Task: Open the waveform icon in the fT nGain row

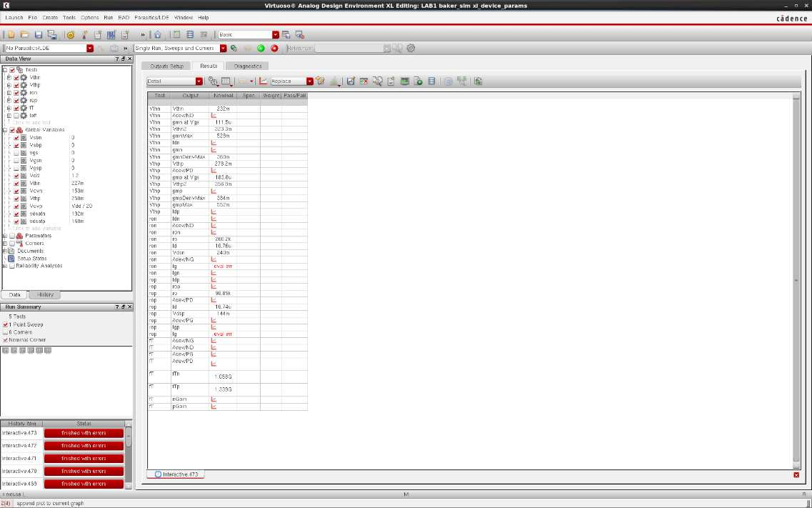Action: (214, 399)
